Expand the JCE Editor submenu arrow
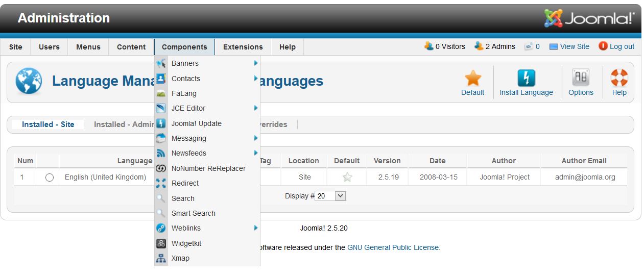Image resolution: width=644 pixels, height=278 pixels. click(x=255, y=108)
